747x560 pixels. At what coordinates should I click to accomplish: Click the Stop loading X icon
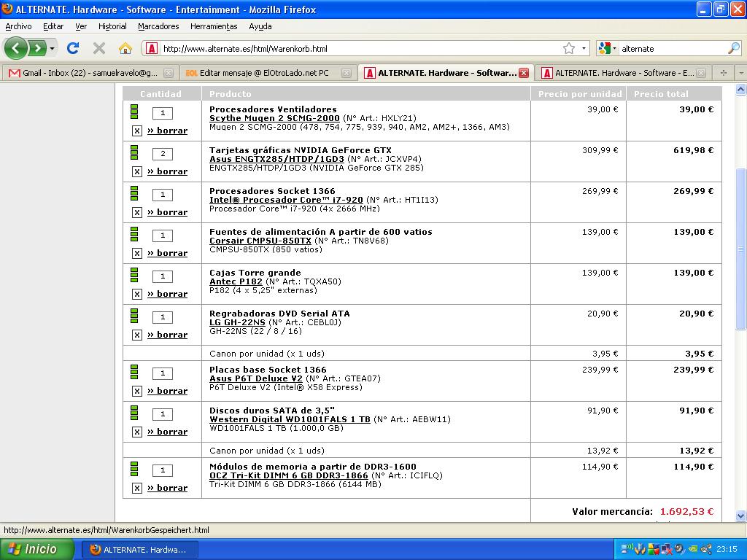[99, 48]
